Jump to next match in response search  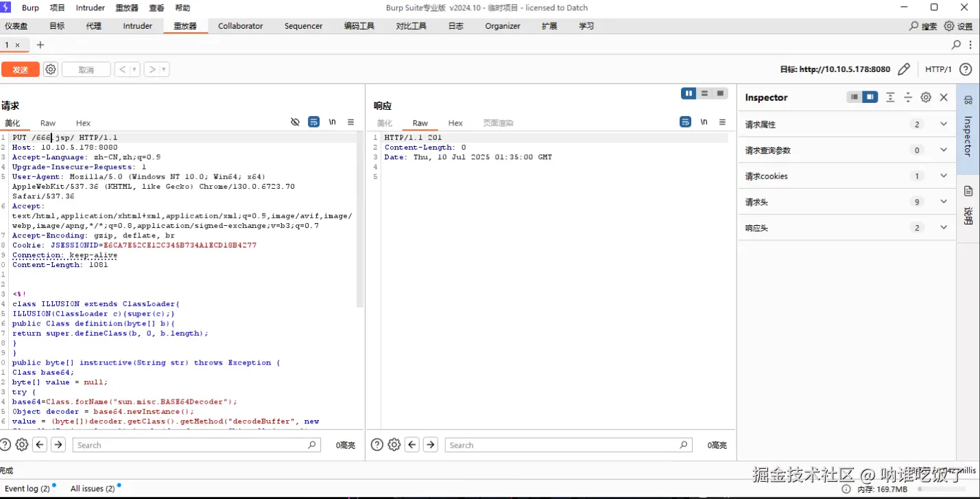pyautogui.click(x=431, y=445)
